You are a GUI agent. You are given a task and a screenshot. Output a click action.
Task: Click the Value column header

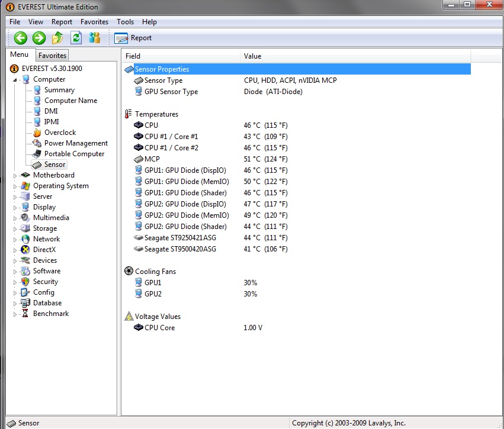(x=355, y=56)
